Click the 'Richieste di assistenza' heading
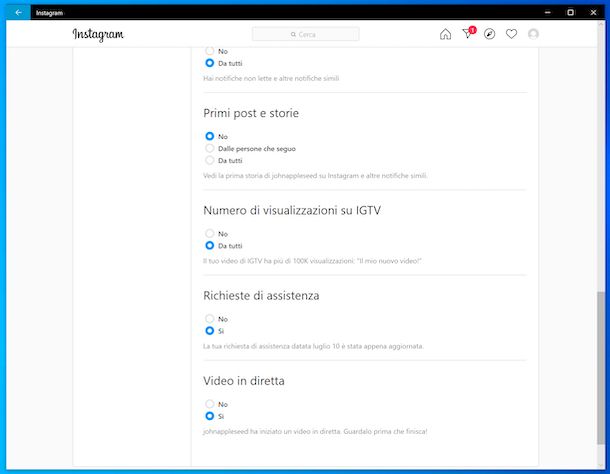The height and width of the screenshot is (474, 610). click(261, 296)
